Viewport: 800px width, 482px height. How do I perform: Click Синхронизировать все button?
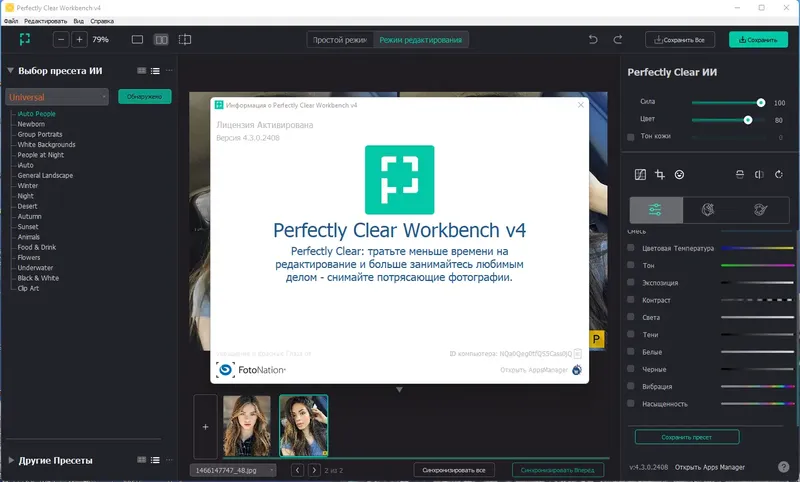[454, 470]
